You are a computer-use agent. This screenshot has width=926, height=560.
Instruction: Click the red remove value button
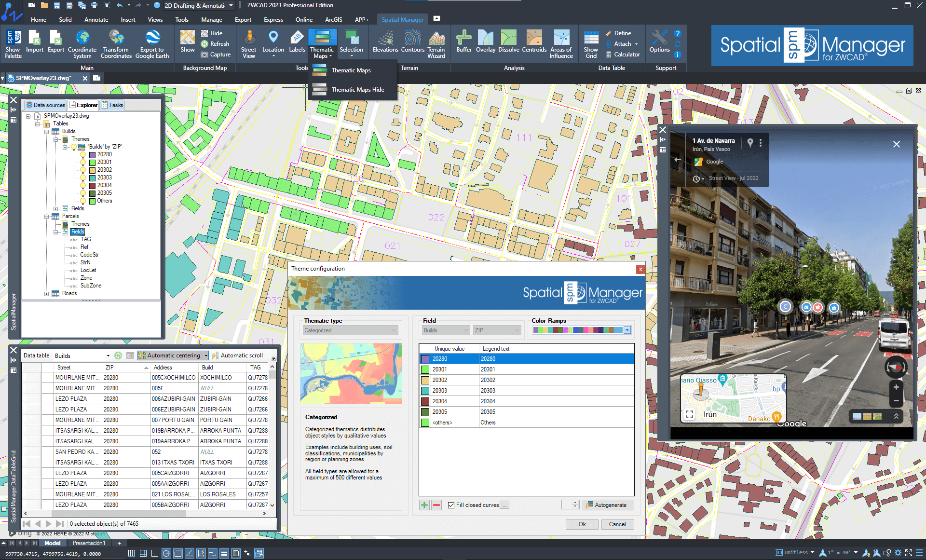(436, 505)
